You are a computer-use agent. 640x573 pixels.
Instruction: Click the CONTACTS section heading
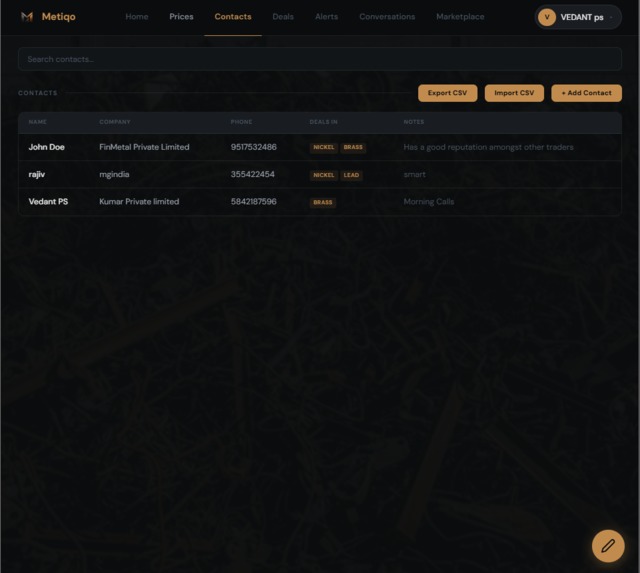click(38, 93)
